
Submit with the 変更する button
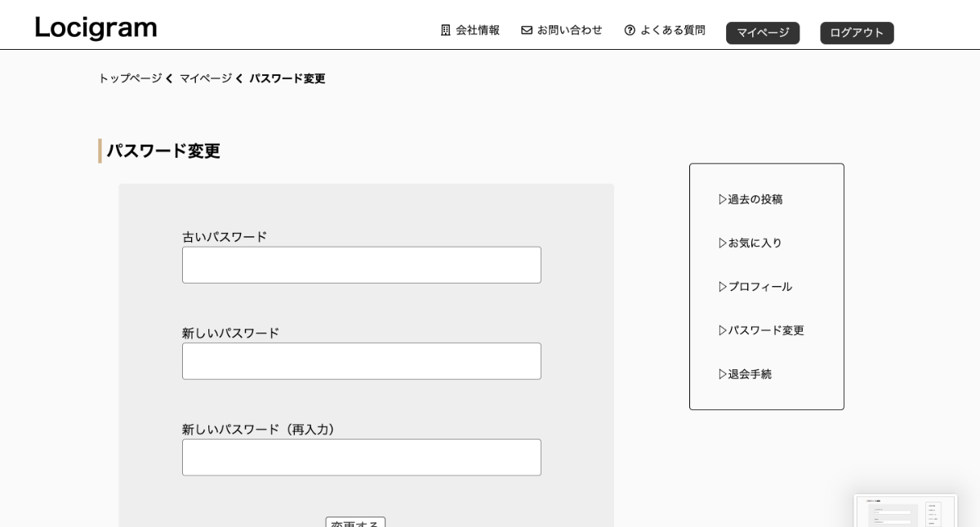[x=355, y=523]
